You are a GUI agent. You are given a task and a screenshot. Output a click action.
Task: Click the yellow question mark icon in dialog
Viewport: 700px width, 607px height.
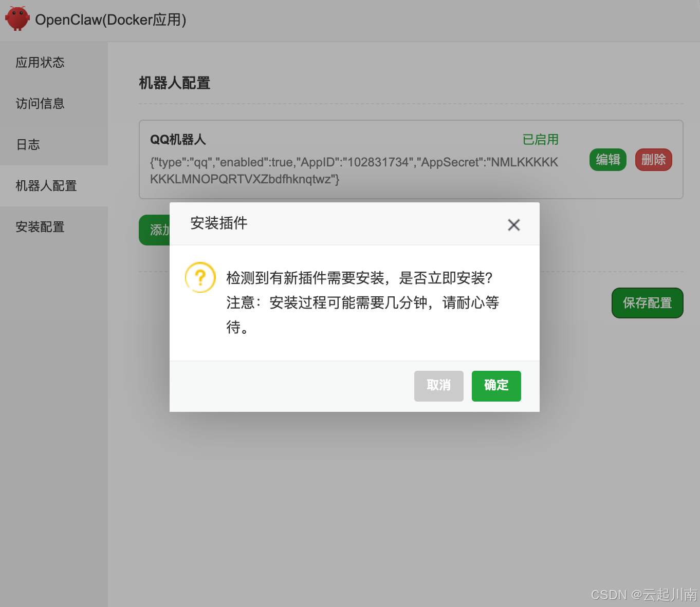200,277
